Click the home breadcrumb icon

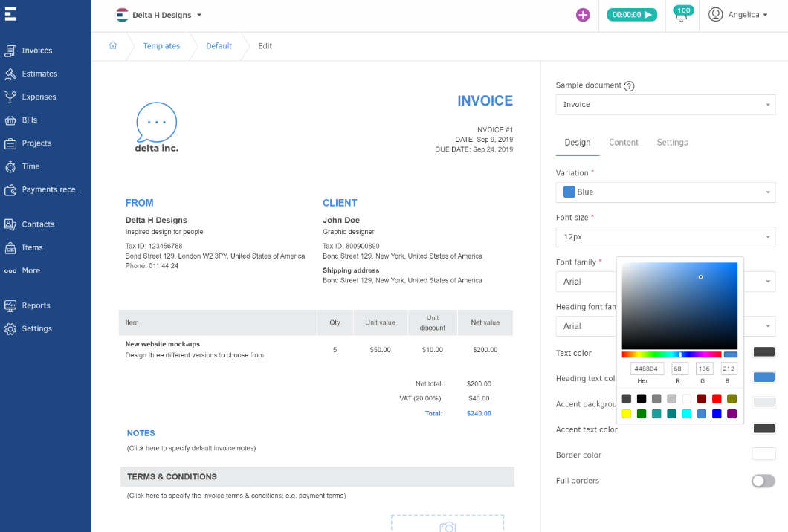pos(113,45)
